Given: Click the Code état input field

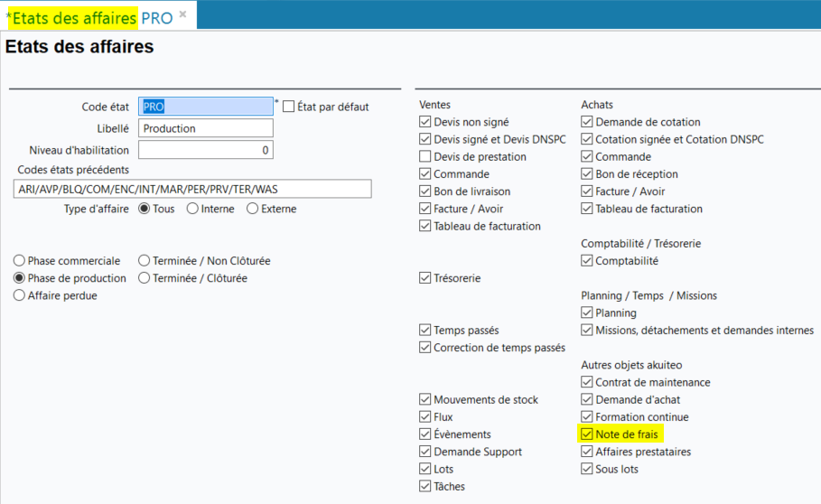Looking at the screenshot, I should point(206,107).
